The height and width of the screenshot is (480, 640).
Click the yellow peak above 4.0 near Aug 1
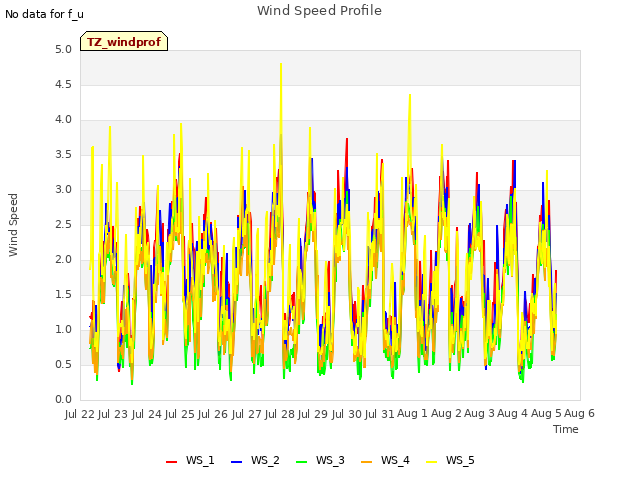(x=410, y=96)
